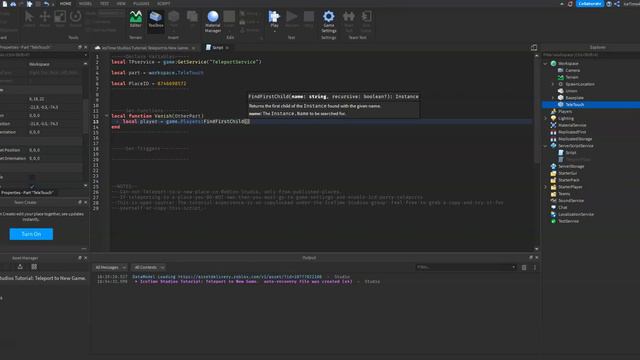Open the Toolbox panel

click(156, 19)
